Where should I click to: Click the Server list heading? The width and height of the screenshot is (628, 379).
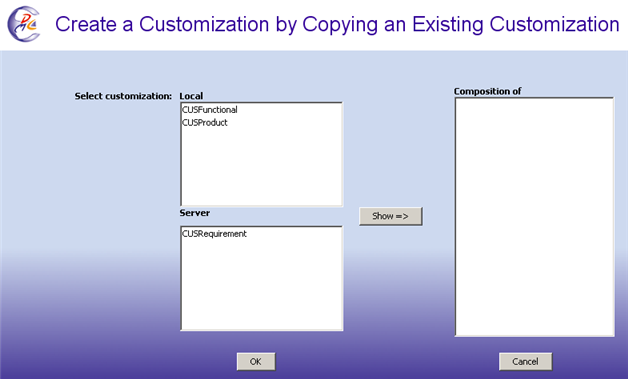click(195, 213)
